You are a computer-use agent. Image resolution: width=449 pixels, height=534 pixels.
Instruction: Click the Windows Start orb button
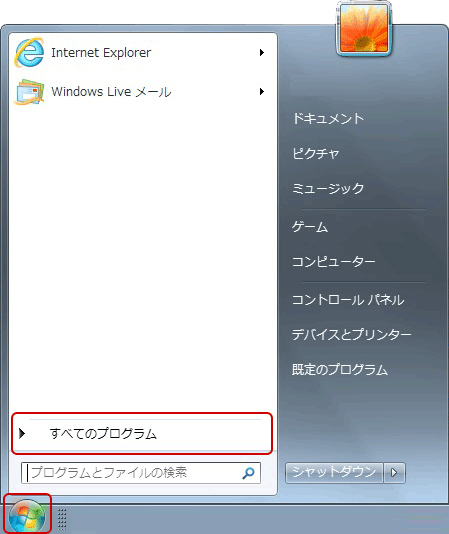point(27,516)
